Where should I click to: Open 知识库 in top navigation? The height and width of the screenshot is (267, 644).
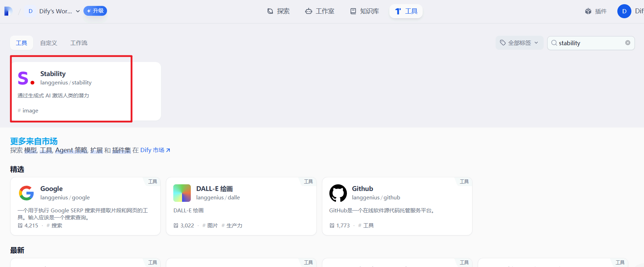click(364, 11)
